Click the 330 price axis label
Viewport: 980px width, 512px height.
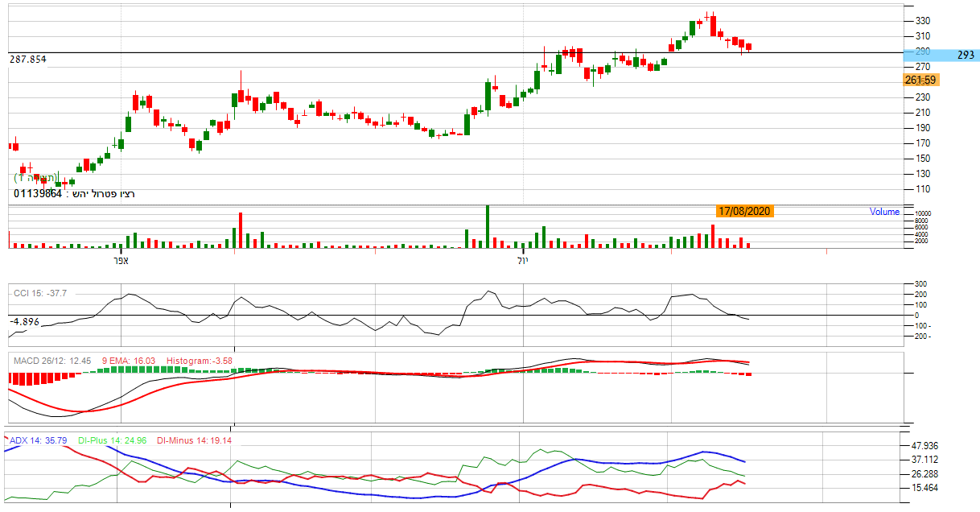(922, 21)
